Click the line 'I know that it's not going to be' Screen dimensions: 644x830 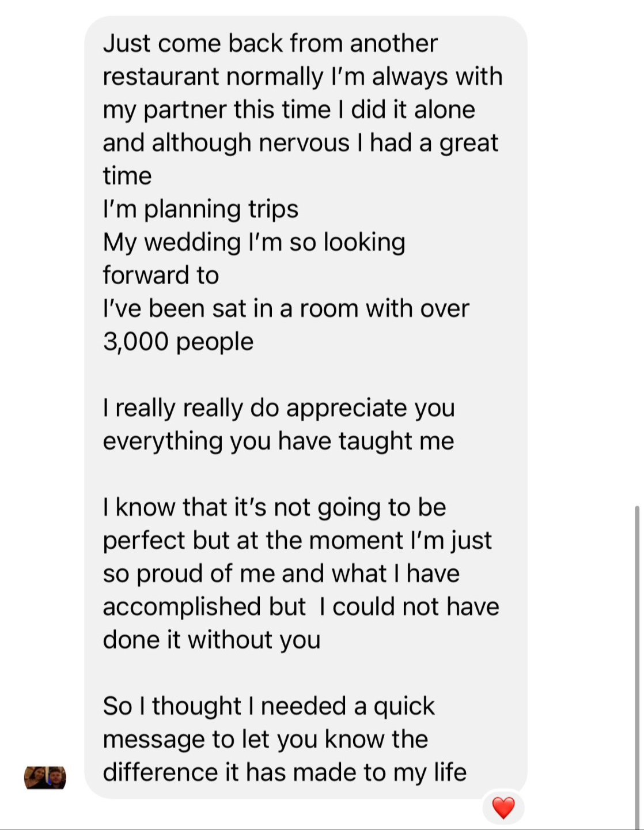[274, 507]
